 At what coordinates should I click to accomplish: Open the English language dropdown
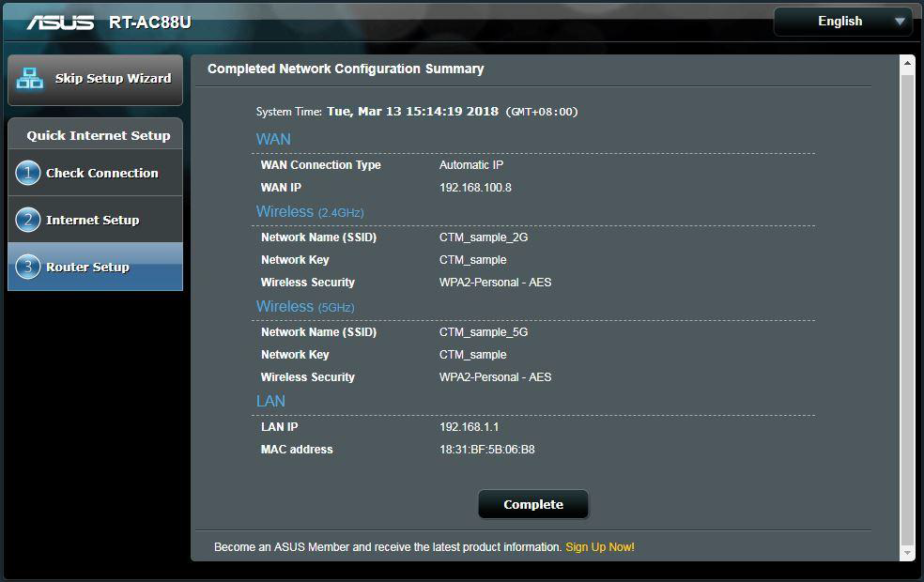(842, 22)
